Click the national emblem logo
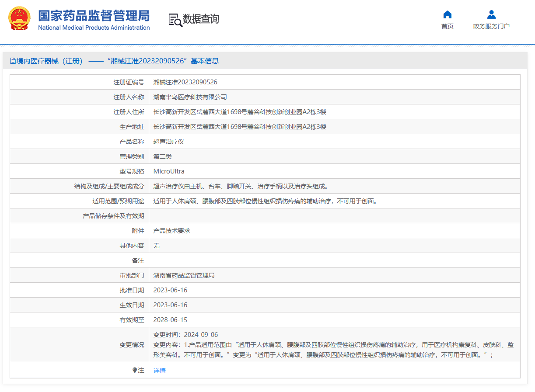The image size is (535, 392). (x=19, y=19)
